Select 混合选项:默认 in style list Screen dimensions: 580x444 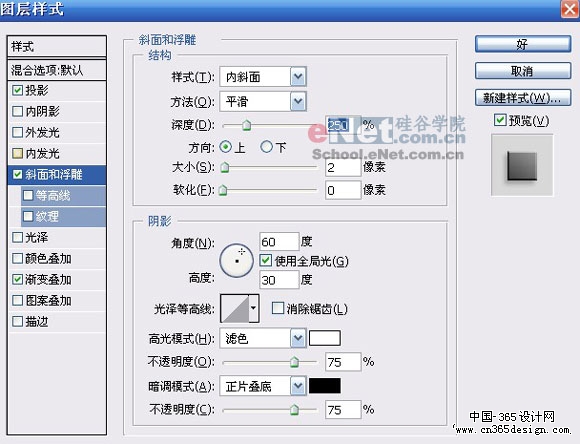click(57, 70)
